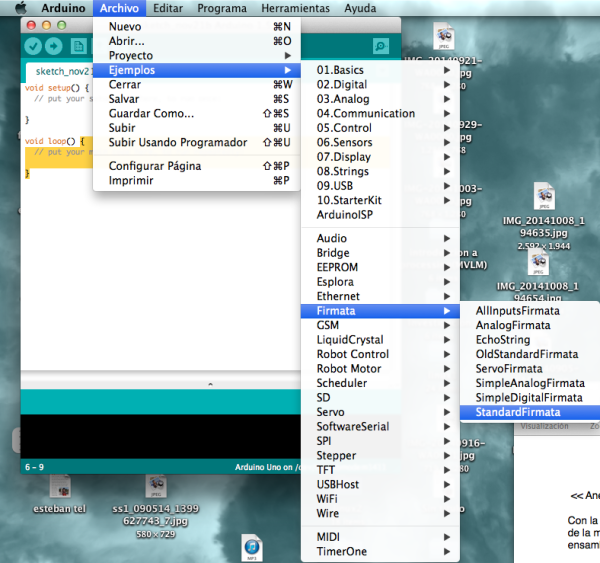Choose Subir menu entry
This screenshot has width=600, height=563.
pos(197,128)
